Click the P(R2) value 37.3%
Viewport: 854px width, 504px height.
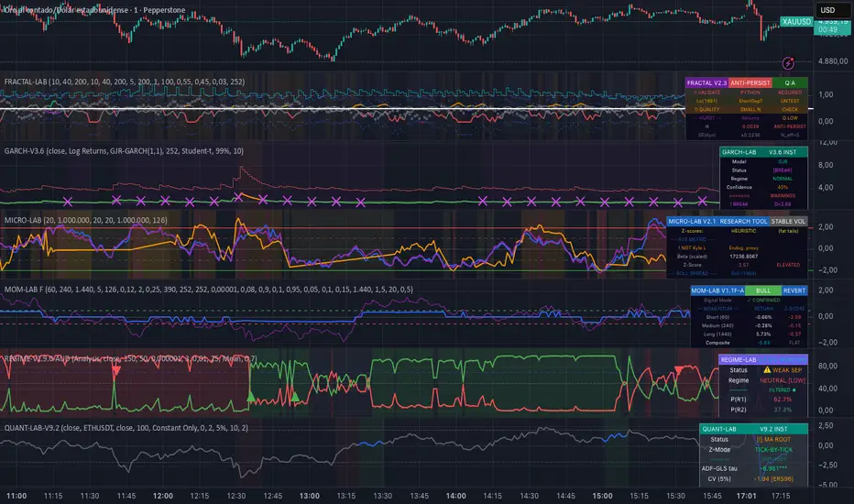pos(783,410)
